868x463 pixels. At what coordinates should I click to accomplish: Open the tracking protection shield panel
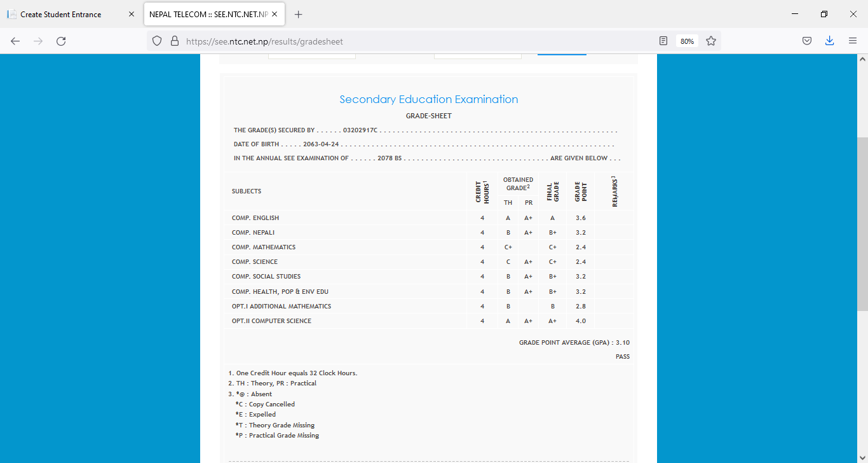tap(158, 41)
